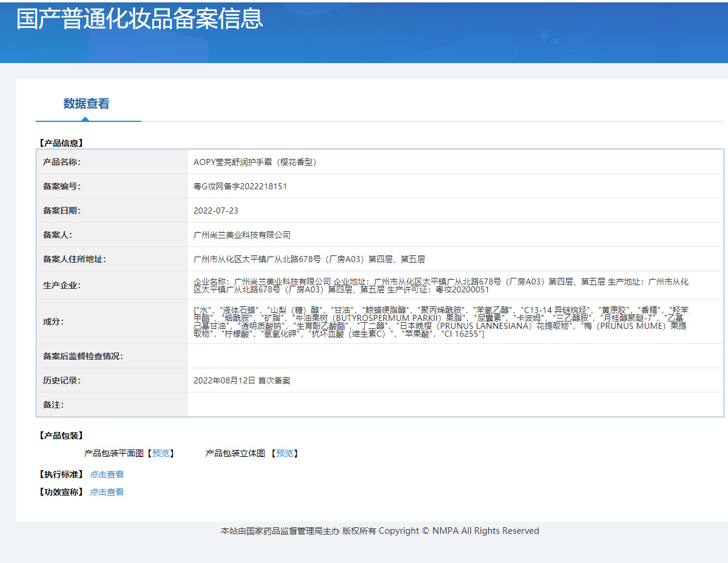Click the 备案日期 row label
Viewport: 728px width, 563px height.
click(x=62, y=211)
